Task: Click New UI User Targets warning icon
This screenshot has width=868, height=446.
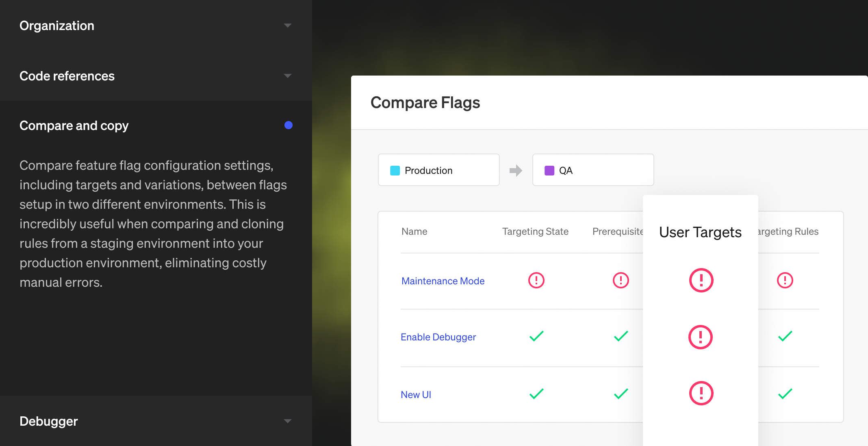Action: tap(701, 393)
